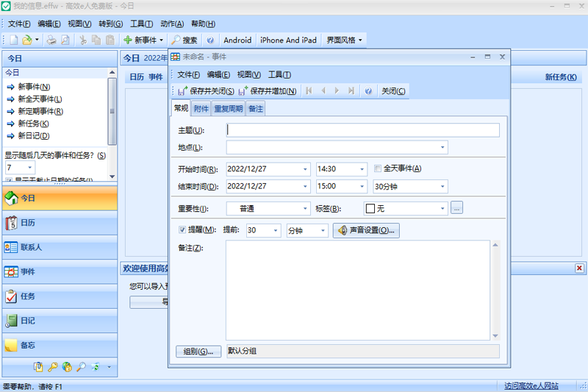Open the end date picker dropdown

305,186
